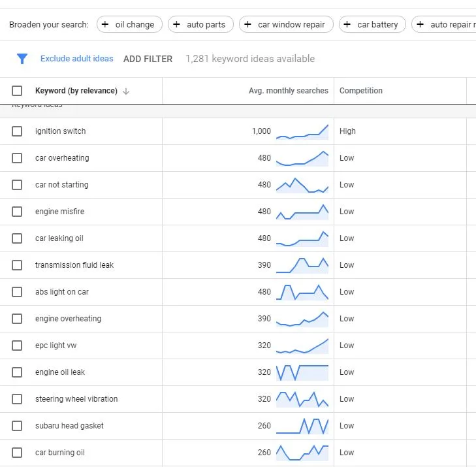This screenshot has width=476, height=467.
Task: Click the plus icon on car window repair chip
Action: (x=247, y=24)
